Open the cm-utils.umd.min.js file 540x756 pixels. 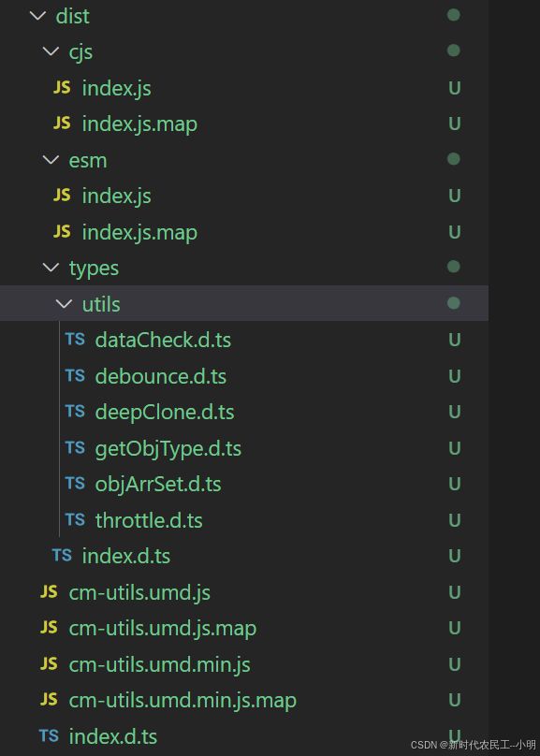click(160, 665)
